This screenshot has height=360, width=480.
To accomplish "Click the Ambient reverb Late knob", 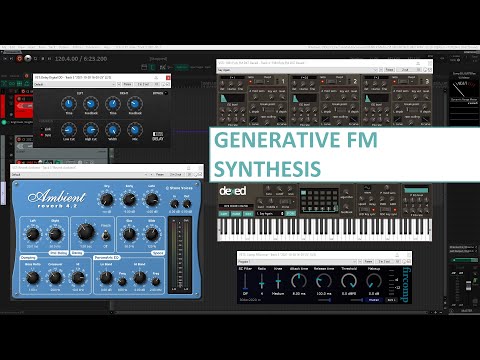I will click(152, 200).
